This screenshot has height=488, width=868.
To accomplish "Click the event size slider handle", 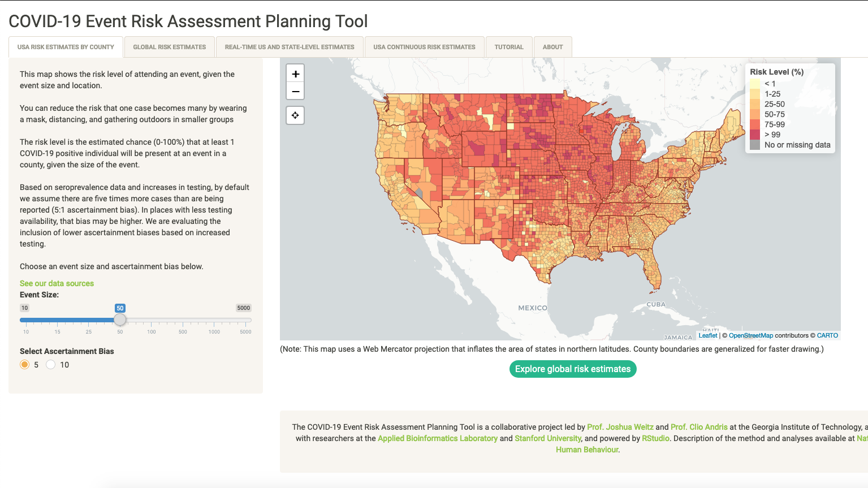I will tap(120, 320).
